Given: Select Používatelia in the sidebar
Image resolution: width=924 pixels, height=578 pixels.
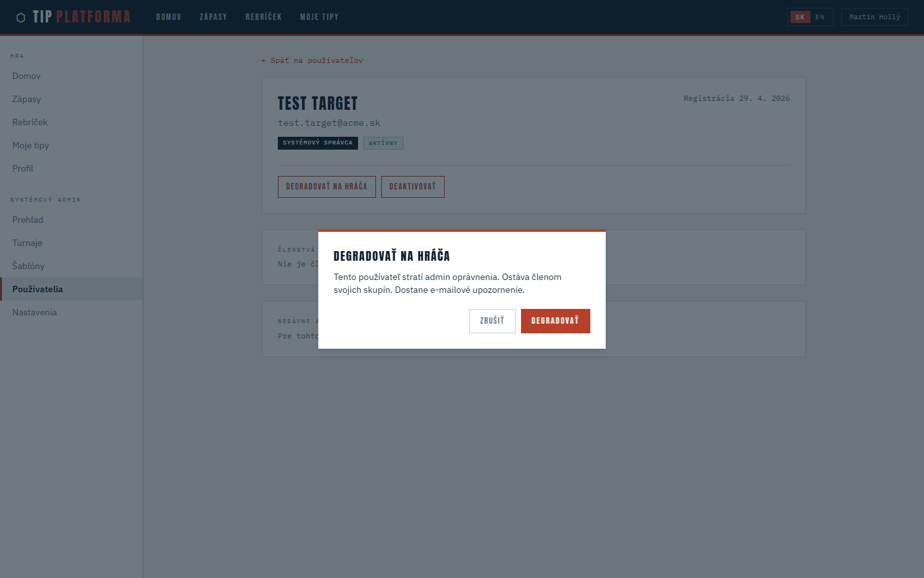Looking at the screenshot, I should pos(38,289).
